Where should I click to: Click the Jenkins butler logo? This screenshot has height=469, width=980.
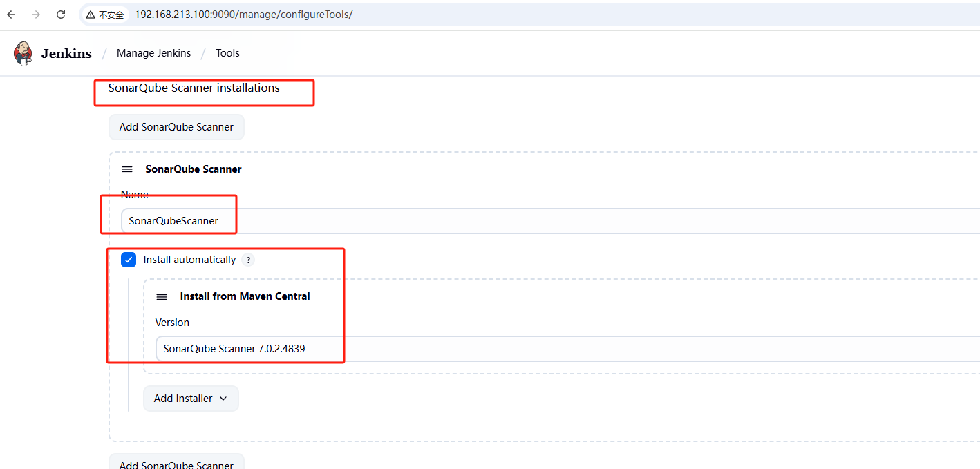click(23, 53)
